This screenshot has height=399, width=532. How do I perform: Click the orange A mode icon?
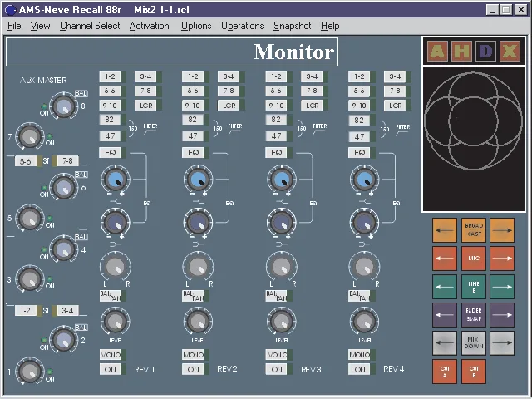coord(437,52)
